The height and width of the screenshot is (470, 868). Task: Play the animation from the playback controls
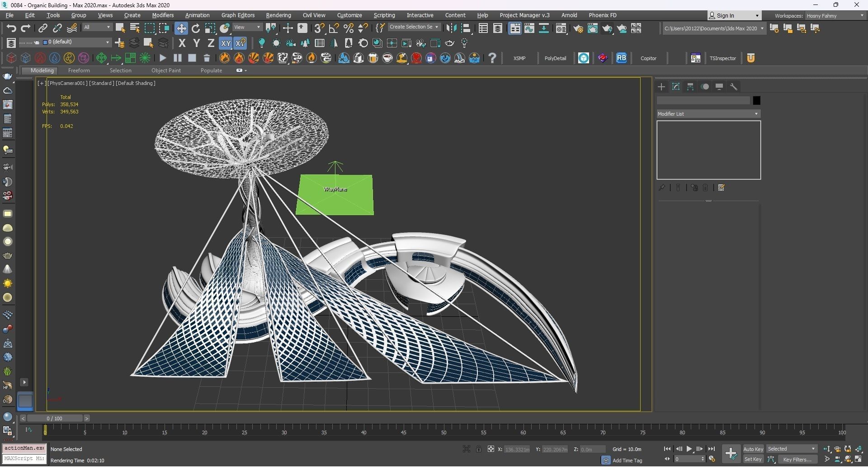[689, 449]
